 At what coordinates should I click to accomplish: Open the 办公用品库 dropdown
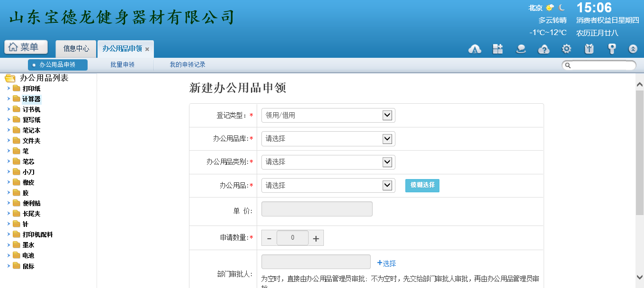click(328, 139)
